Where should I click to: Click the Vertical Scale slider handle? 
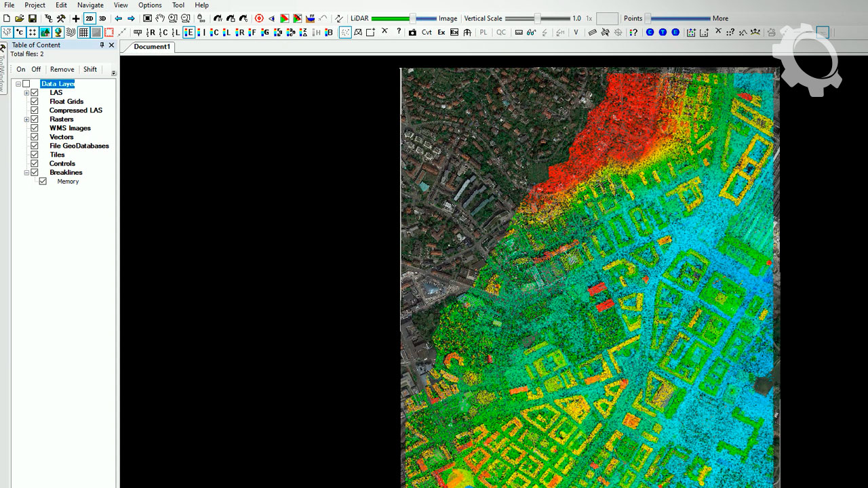tap(537, 19)
